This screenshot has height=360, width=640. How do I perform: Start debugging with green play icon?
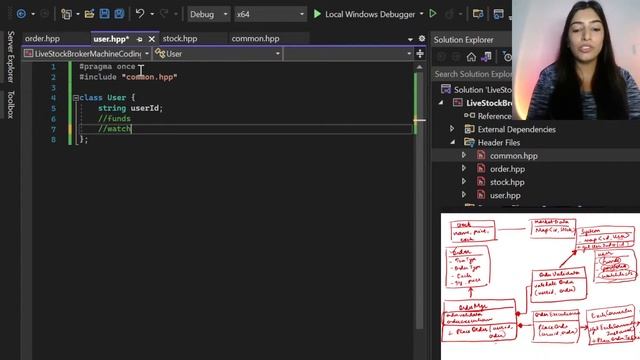click(x=317, y=14)
